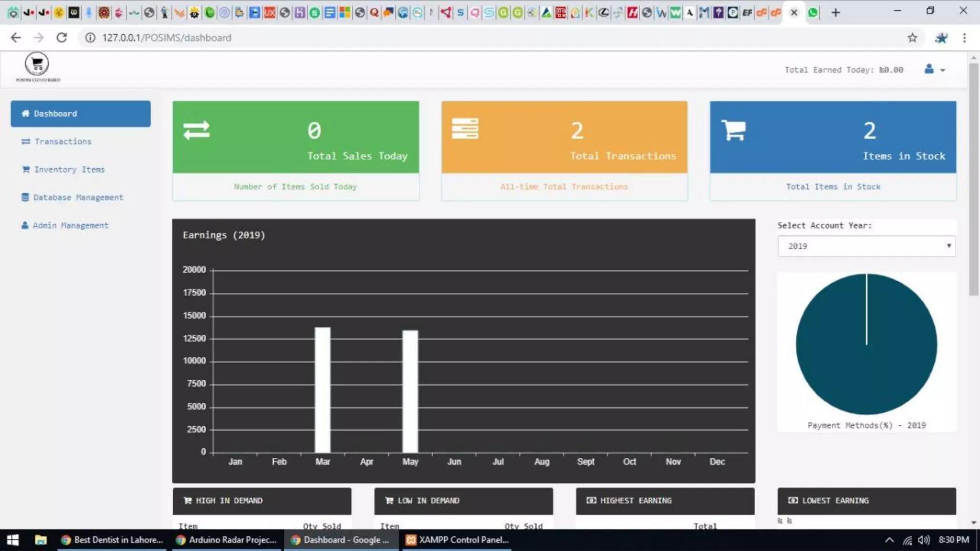Click the HIGH IN DEMAND panel header
The image size is (980, 551).
262,501
